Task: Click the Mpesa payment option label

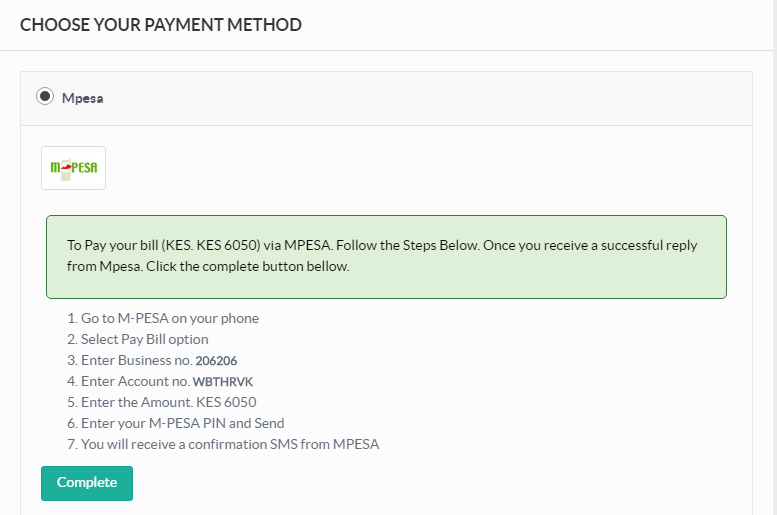Action: (x=83, y=98)
